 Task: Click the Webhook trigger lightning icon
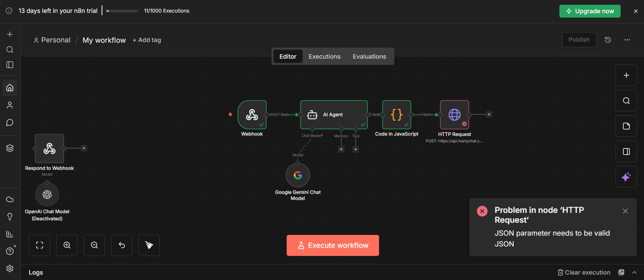[x=230, y=115]
